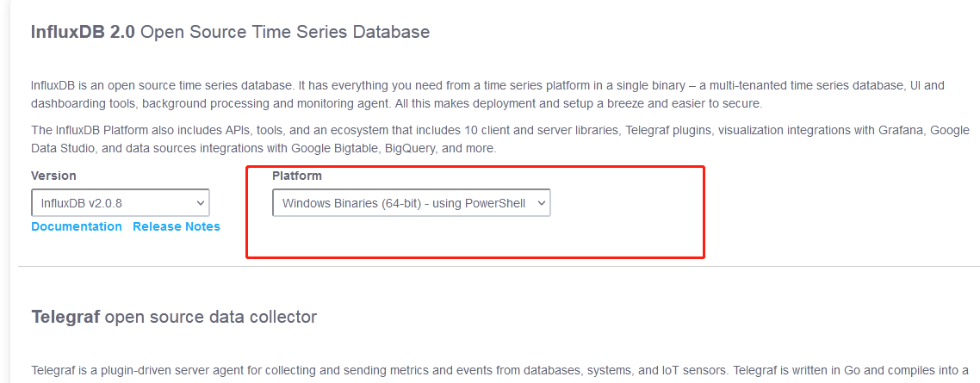This screenshot has height=383, width=980.
Task: Click the bold "Telegraf" heading word
Action: pos(65,317)
